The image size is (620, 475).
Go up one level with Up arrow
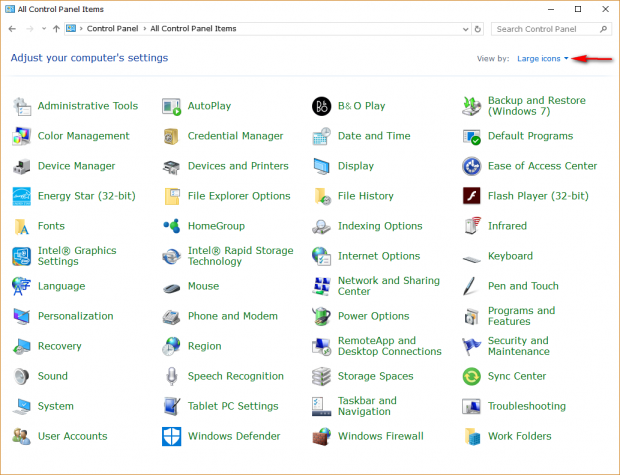point(56,29)
